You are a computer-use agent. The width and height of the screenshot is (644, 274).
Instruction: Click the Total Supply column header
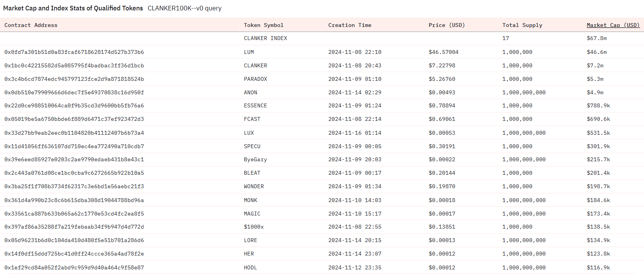click(x=522, y=25)
